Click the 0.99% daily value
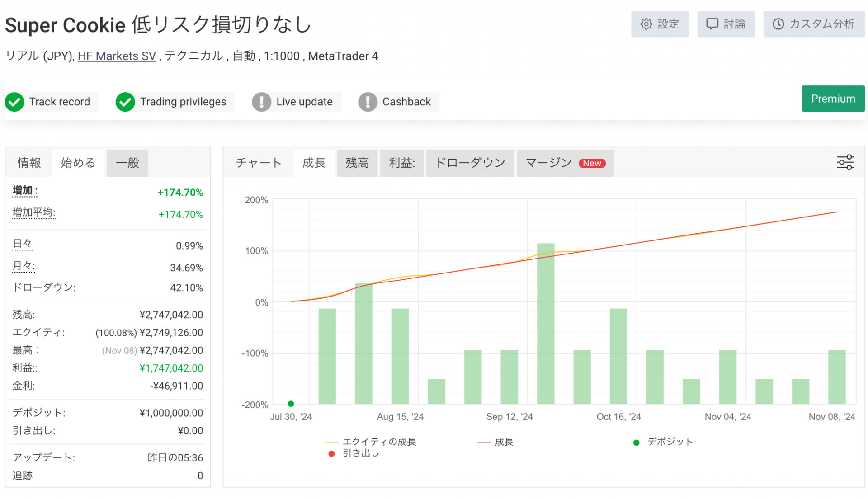 (x=189, y=246)
